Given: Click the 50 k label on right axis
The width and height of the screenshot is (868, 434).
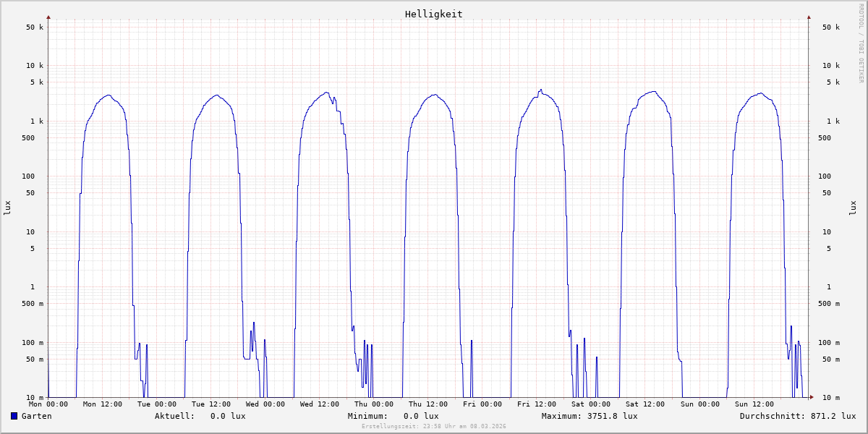Looking at the screenshot, I should pos(831,27).
